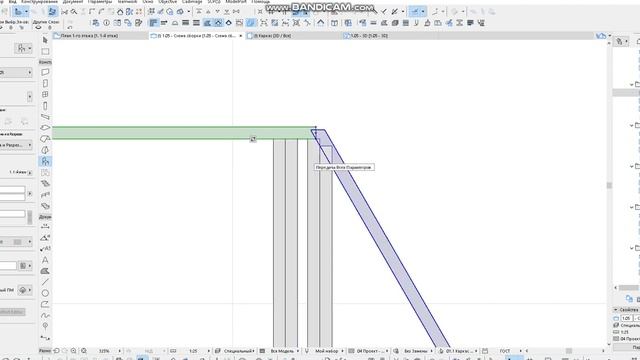Select the Polyline tool
Image resolution: width=640 pixels, height=360 pixels.
45,304
